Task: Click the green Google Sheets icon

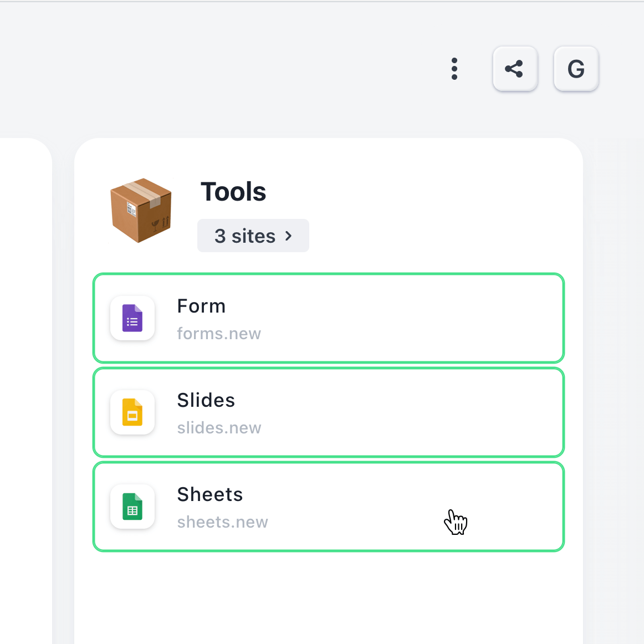Action: [132, 507]
